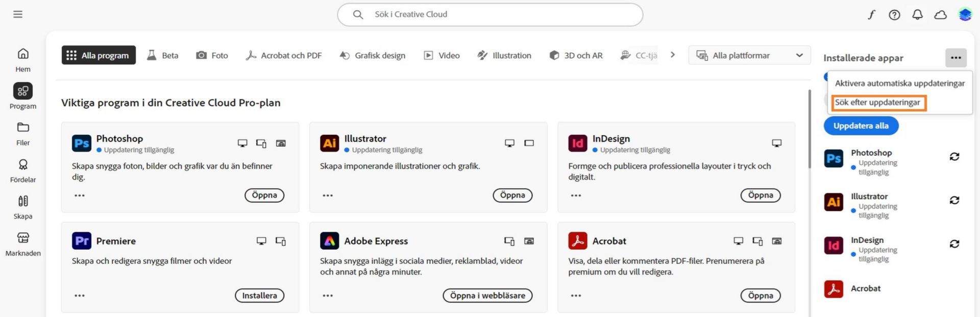This screenshot has height=317, width=980.
Task: Click Acrobat name in installed apps list
Action: coord(866,288)
